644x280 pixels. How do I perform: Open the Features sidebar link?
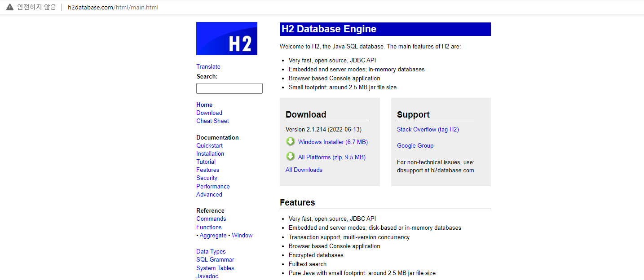coord(208,170)
